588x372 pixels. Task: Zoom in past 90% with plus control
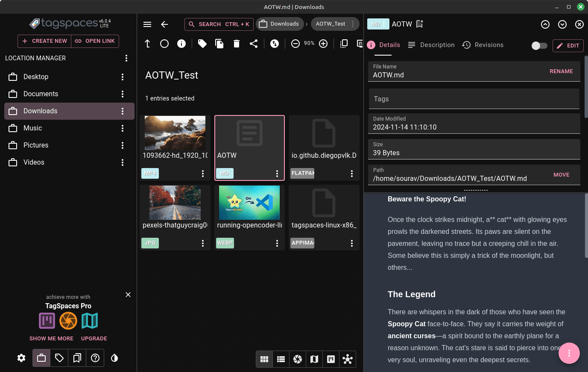point(323,43)
